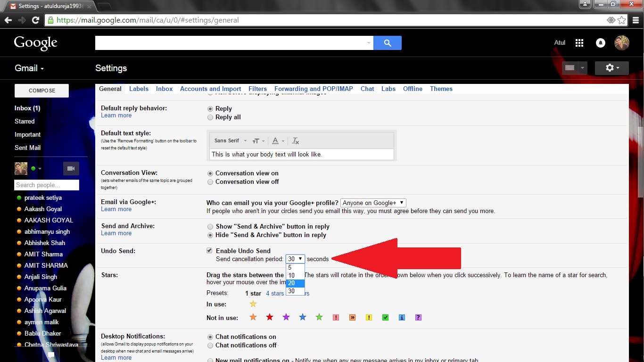Open the Sans Serif font dropdown
Screen dimensions: 644x362
pos(230,140)
